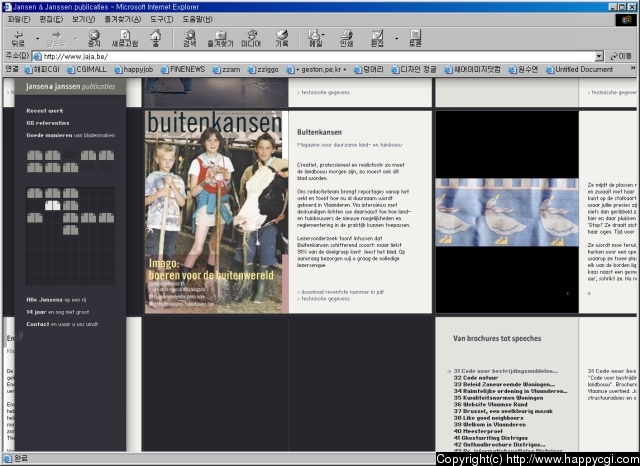Click the jansen & janssen publicaties logo
640x466 pixels.
click(x=70, y=87)
